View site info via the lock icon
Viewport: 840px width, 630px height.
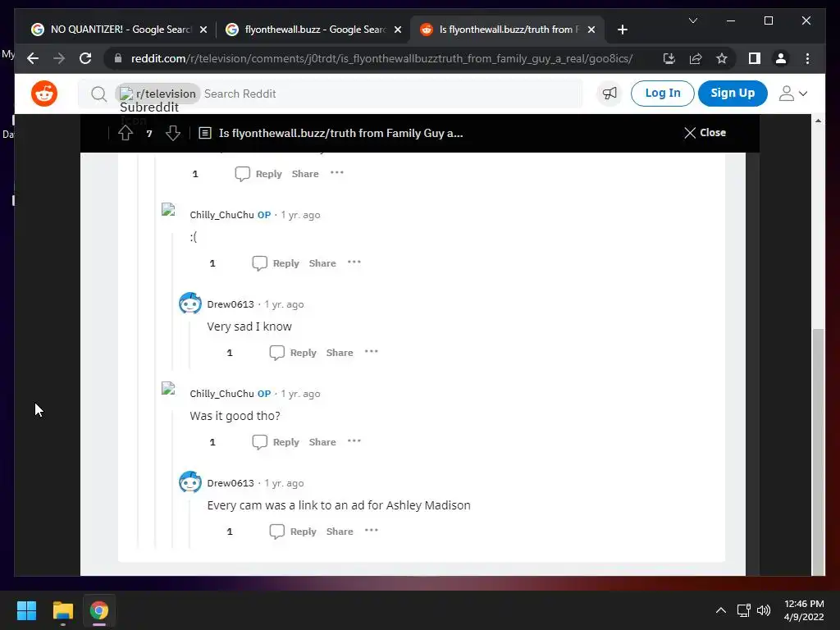(118, 58)
